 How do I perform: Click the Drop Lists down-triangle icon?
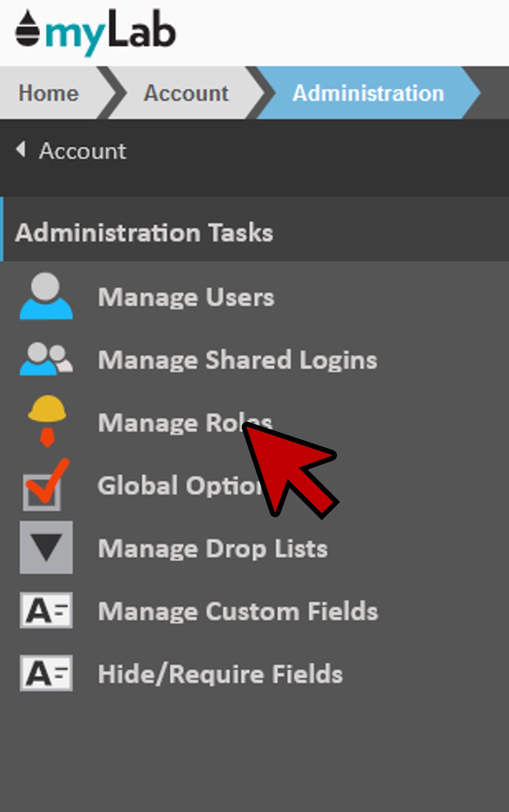coord(46,547)
